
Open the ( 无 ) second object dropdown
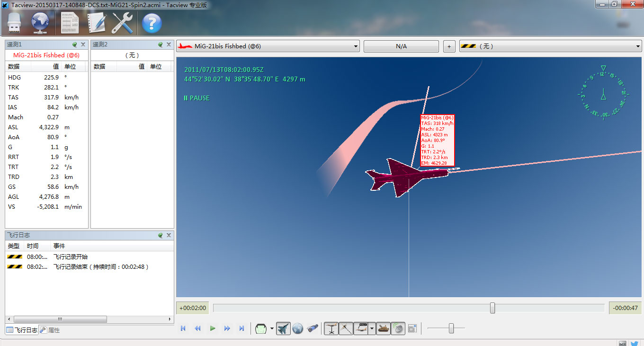(x=550, y=46)
